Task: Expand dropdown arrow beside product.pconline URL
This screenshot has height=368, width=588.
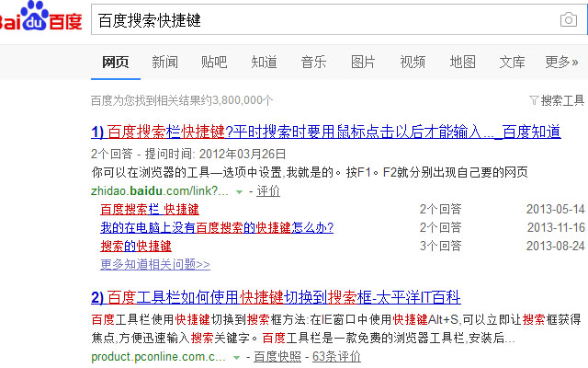Action: pos(236,358)
